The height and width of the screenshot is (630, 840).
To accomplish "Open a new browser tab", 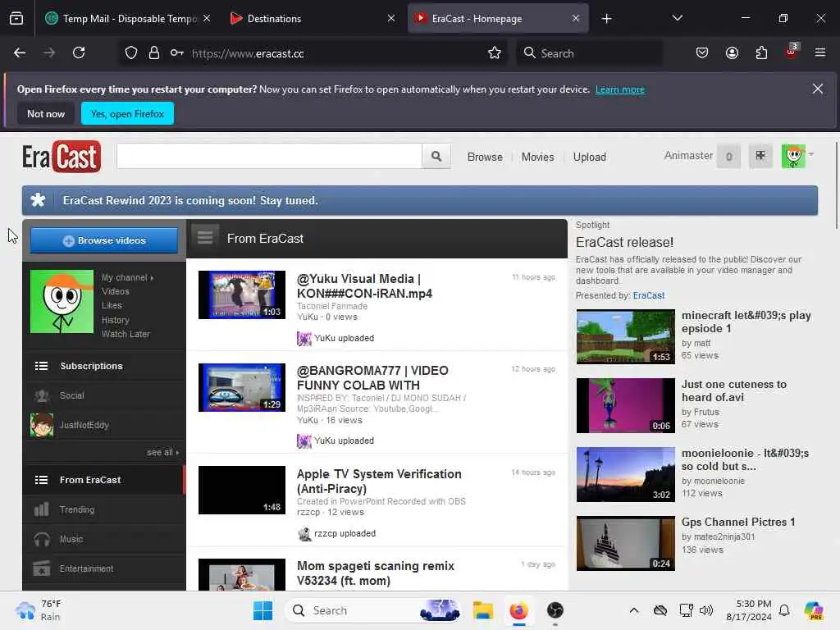I will pyautogui.click(x=606, y=19).
